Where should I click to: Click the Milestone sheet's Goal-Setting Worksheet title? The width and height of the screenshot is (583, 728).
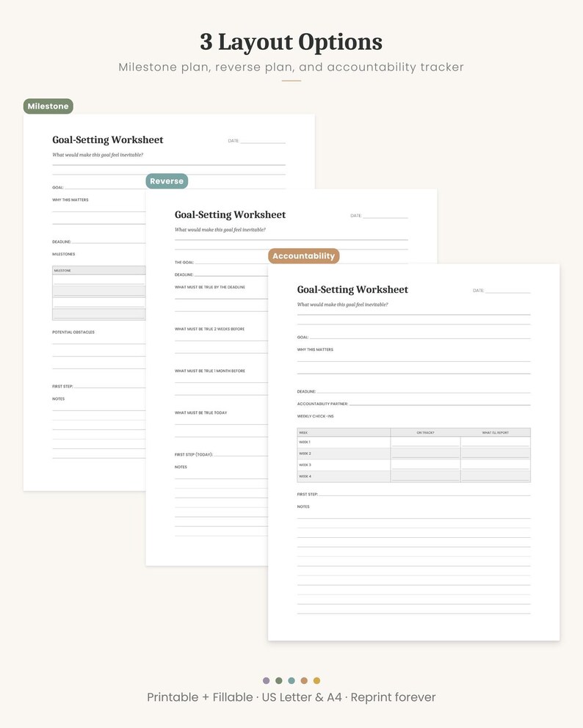[x=108, y=139]
